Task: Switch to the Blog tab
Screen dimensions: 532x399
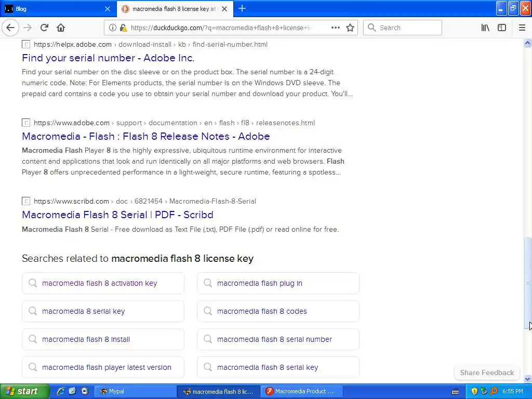Action: click(58, 9)
